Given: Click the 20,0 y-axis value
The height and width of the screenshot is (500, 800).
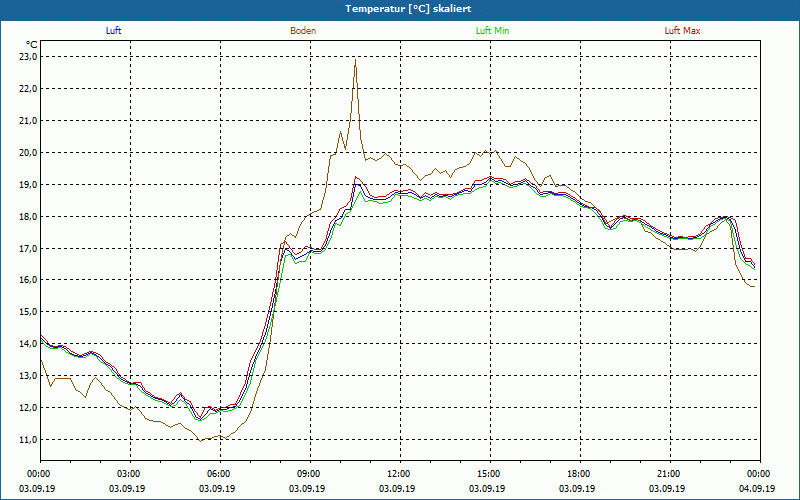Looking at the screenshot, I should (29, 153).
